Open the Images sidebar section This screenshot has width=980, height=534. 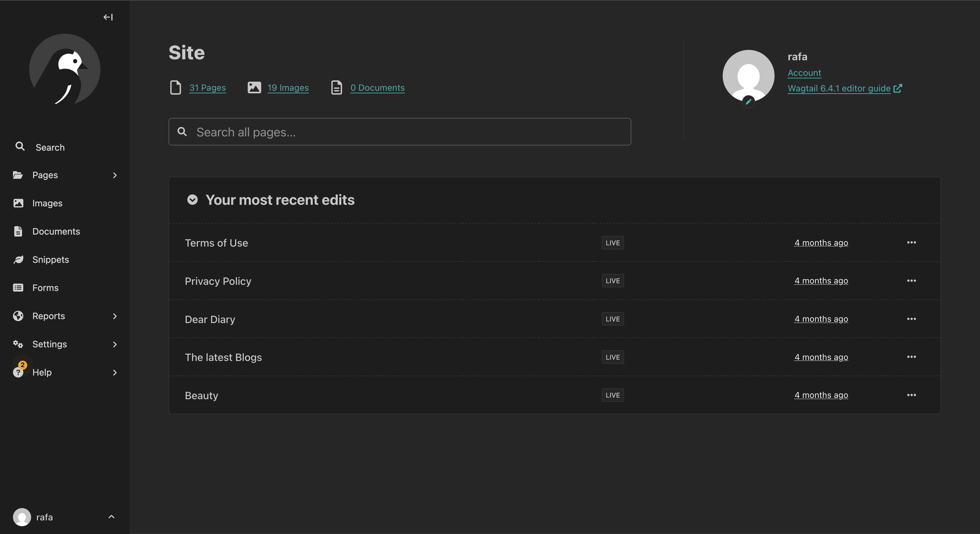click(47, 203)
